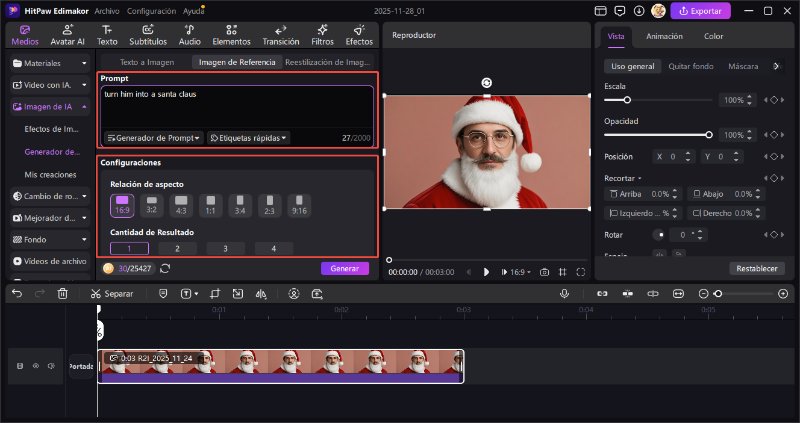Open the Transición tab
Viewport: 800px width, 423px height.
281,35
